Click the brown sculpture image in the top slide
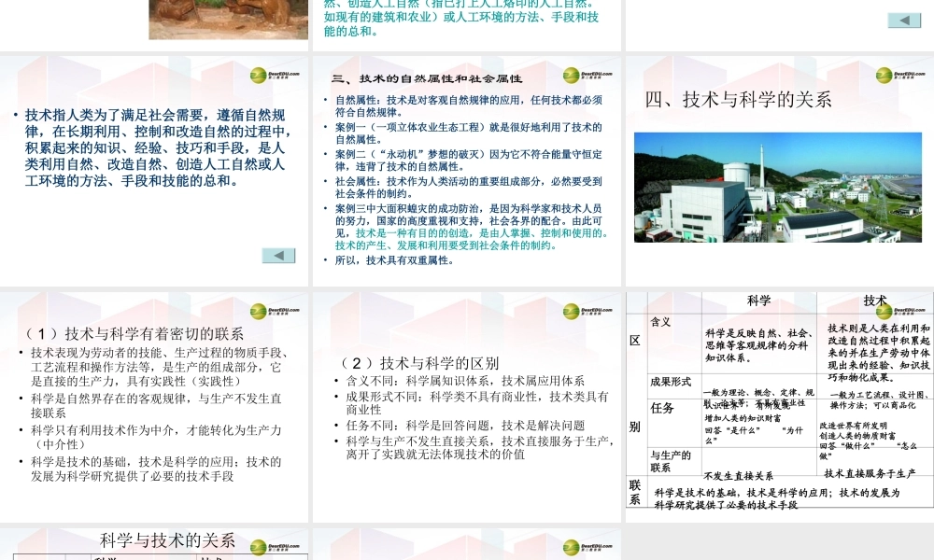Image resolution: width=934 pixels, height=560 pixels. (x=228, y=19)
